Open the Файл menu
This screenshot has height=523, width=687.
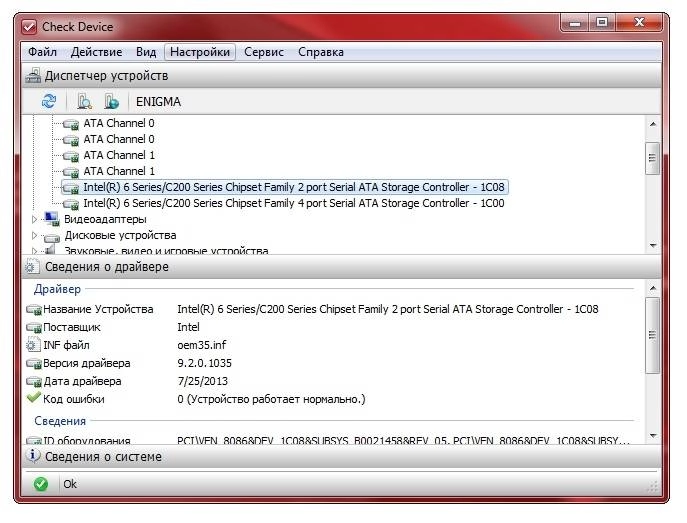pos(42,52)
